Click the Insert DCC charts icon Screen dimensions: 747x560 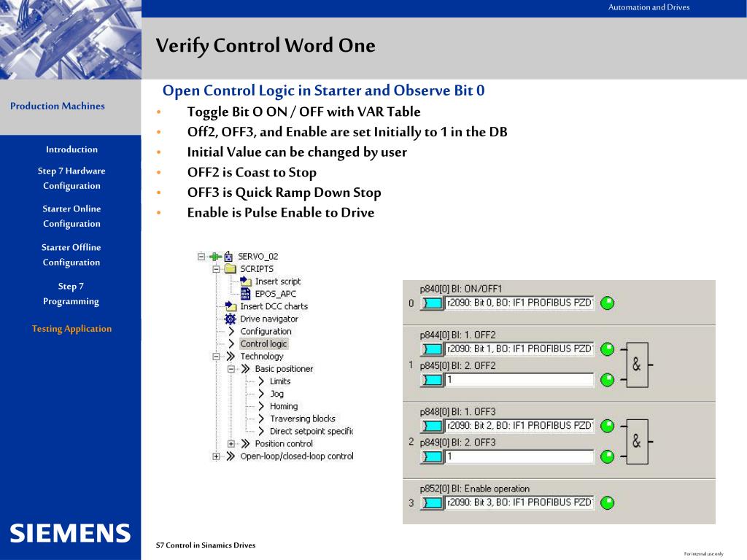click(x=231, y=306)
